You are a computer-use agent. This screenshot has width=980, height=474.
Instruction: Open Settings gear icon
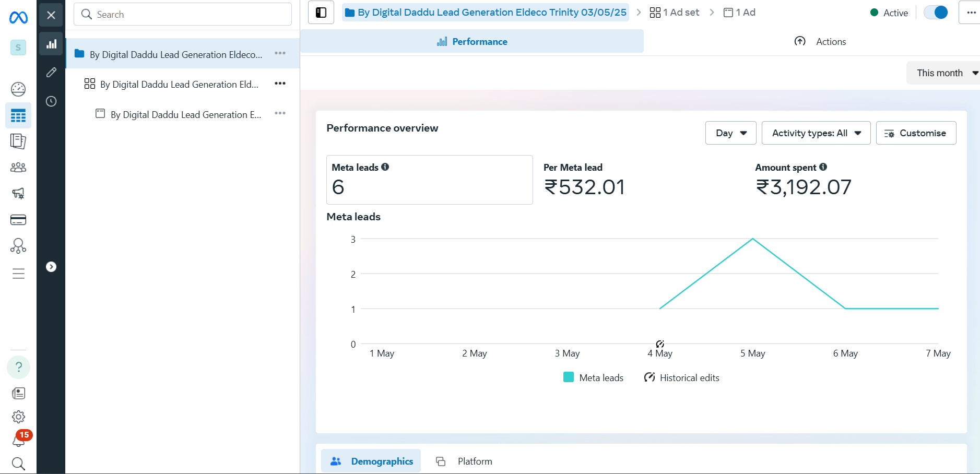click(18, 417)
